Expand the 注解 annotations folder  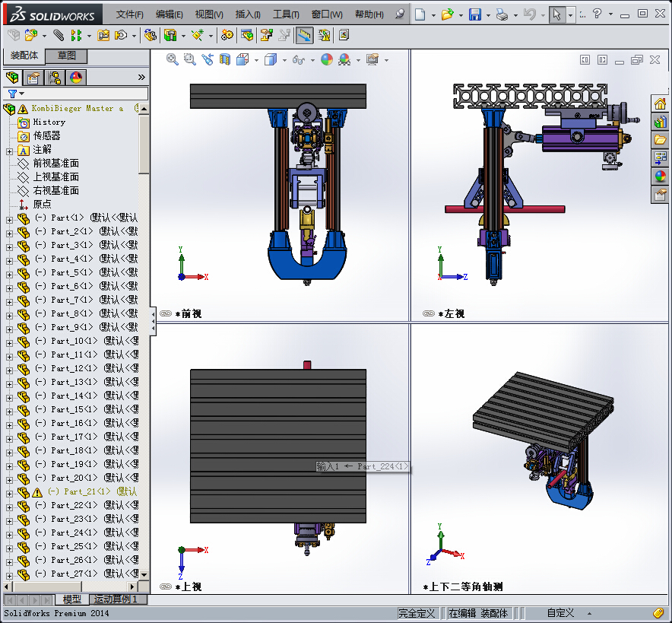9,150
